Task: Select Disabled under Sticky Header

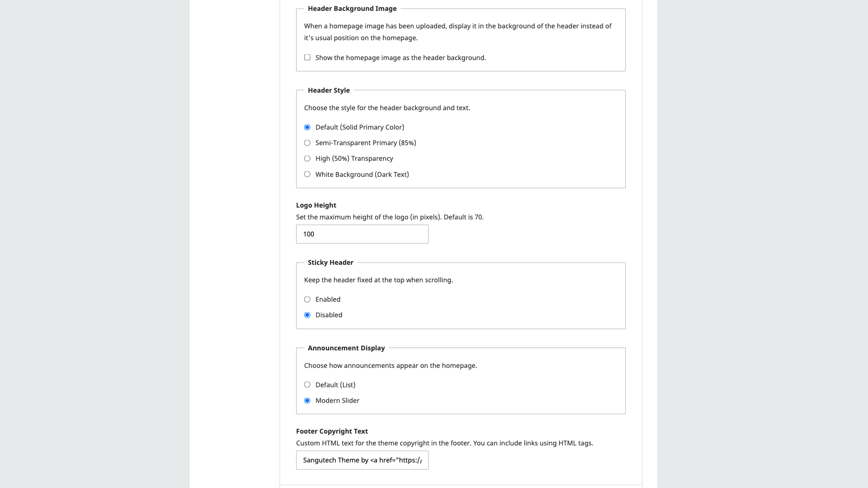Action: (307, 315)
